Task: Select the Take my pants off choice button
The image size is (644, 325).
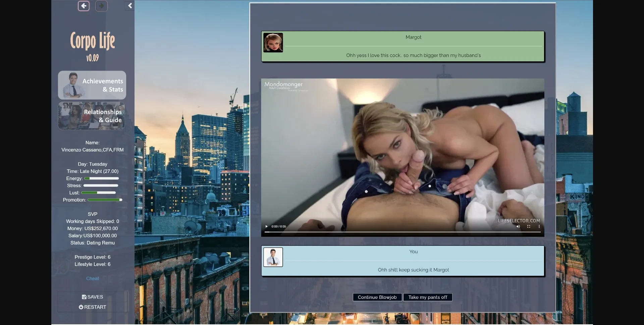Action: click(x=428, y=297)
